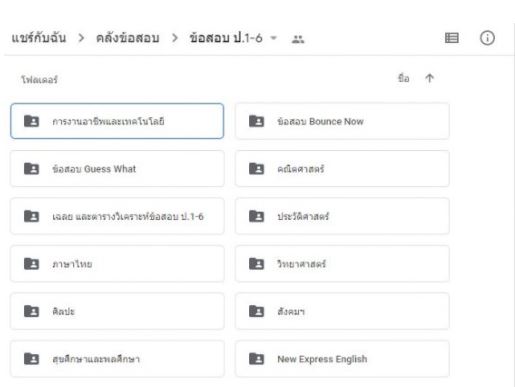Select the สุขศึกษาและพลศึกษา folder

click(x=117, y=359)
